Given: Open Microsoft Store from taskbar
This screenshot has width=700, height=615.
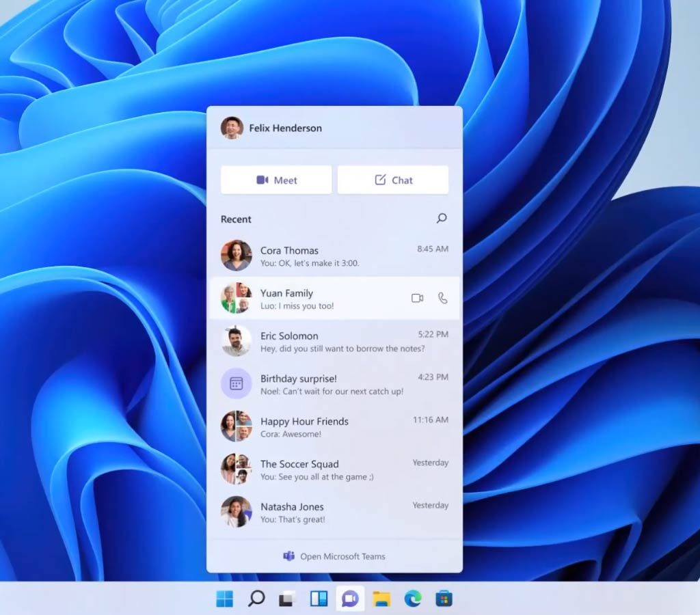Looking at the screenshot, I should [444, 599].
